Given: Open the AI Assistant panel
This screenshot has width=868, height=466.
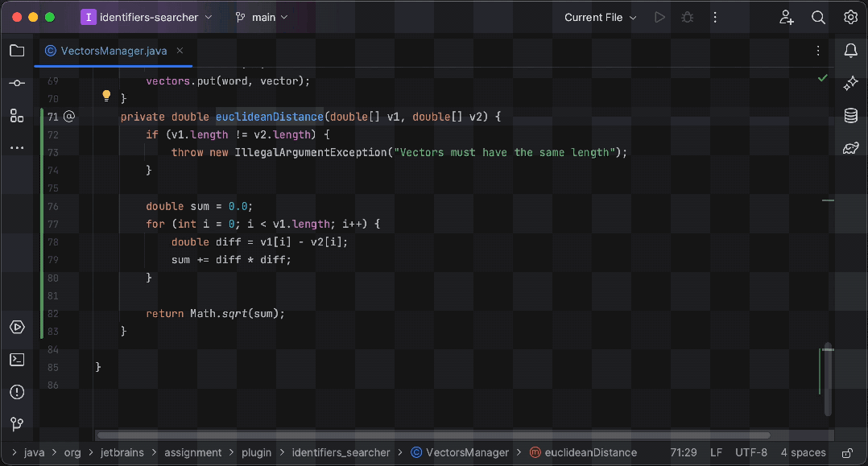Looking at the screenshot, I should 851,82.
